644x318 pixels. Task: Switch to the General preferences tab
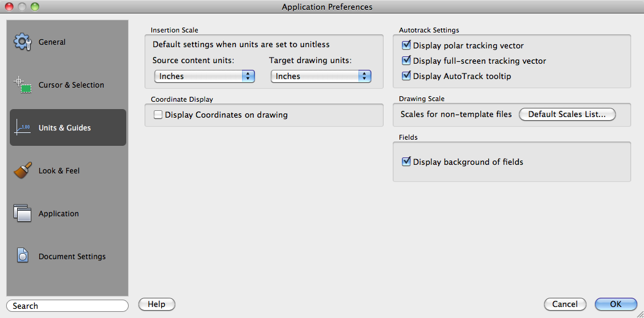point(52,42)
